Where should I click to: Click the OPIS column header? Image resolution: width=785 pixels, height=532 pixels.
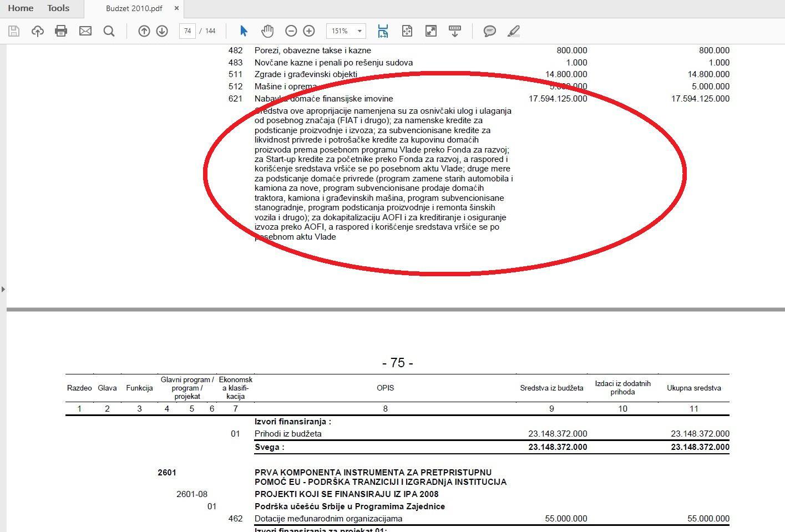[385, 388]
